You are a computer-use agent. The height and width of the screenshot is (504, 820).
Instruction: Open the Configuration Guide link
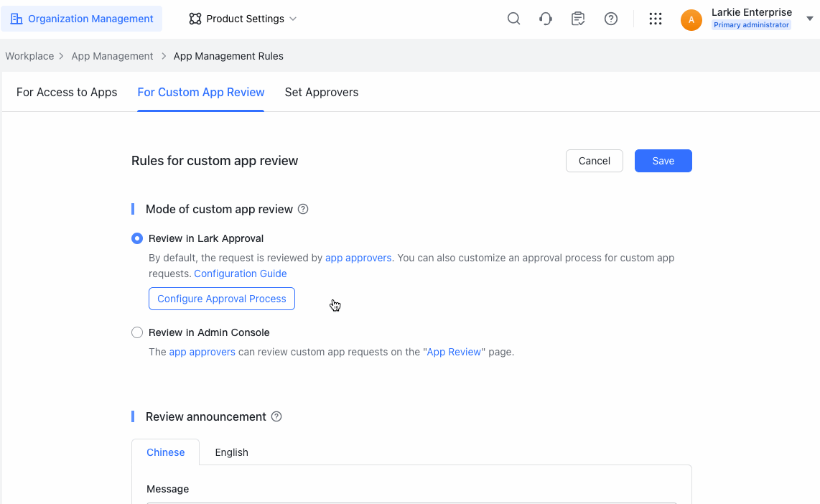point(241,274)
